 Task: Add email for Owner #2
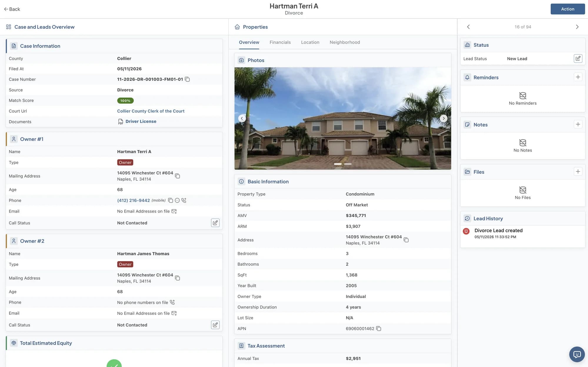pos(174,313)
